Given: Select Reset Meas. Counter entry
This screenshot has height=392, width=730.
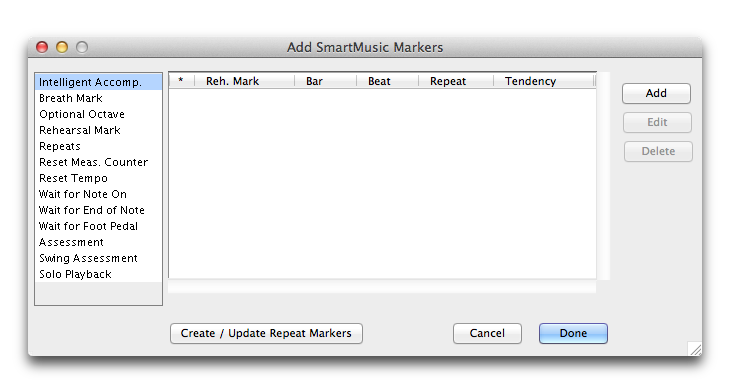Looking at the screenshot, I should click(x=98, y=162).
